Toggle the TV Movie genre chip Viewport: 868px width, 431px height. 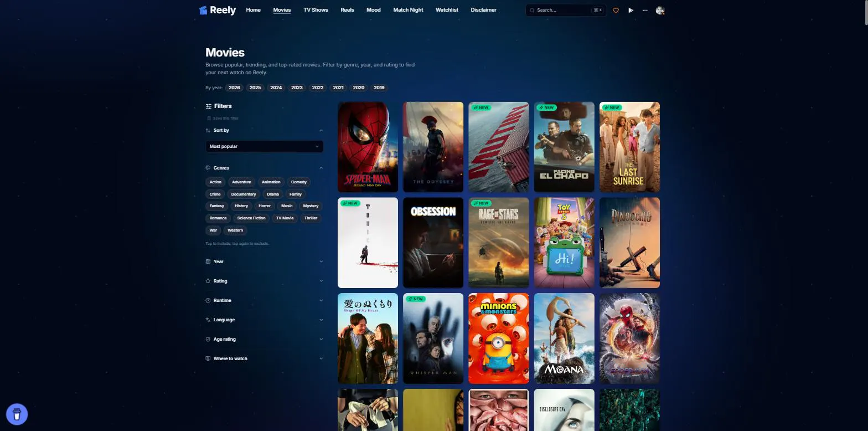coord(285,218)
